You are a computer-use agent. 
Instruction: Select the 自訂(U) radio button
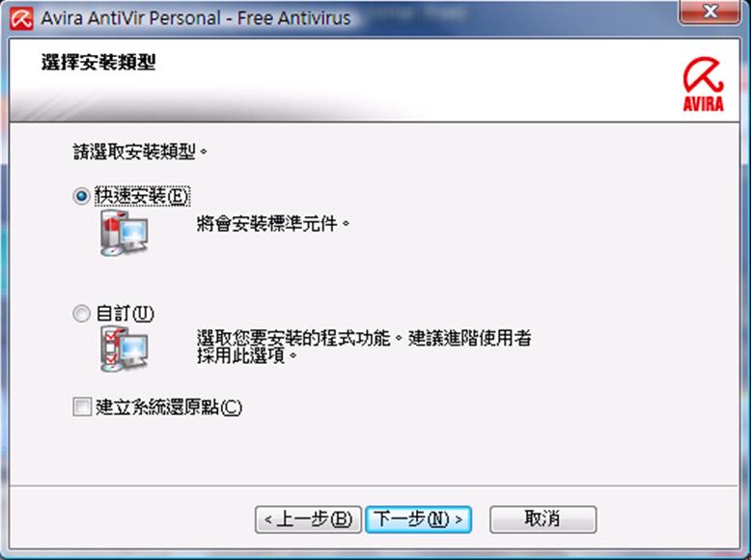[81, 314]
